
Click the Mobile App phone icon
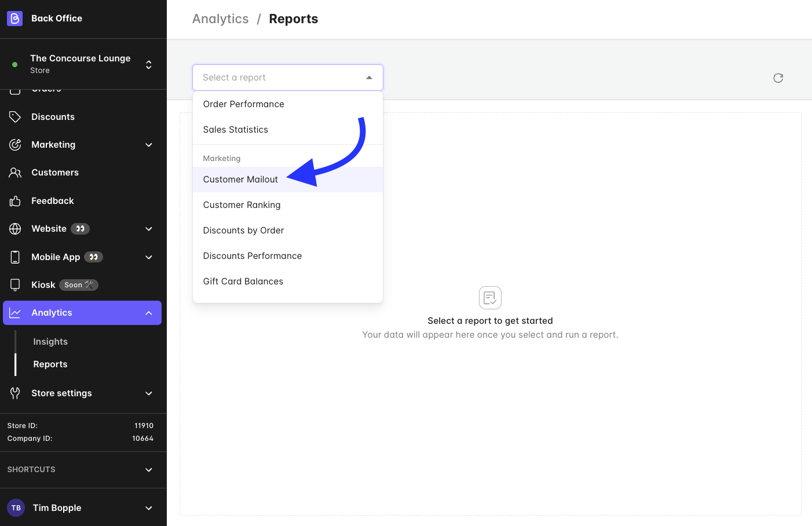(x=15, y=257)
